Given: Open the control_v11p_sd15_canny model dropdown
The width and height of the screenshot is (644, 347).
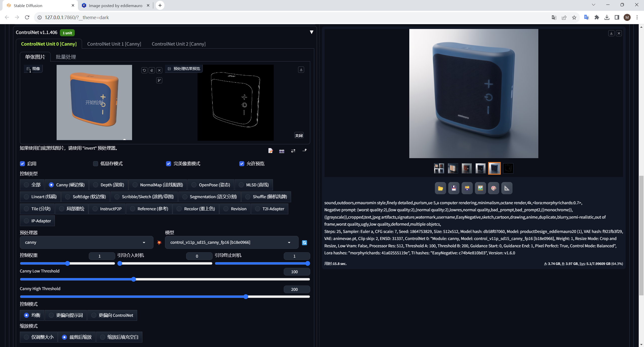Looking at the screenshot, I should tap(232, 242).
